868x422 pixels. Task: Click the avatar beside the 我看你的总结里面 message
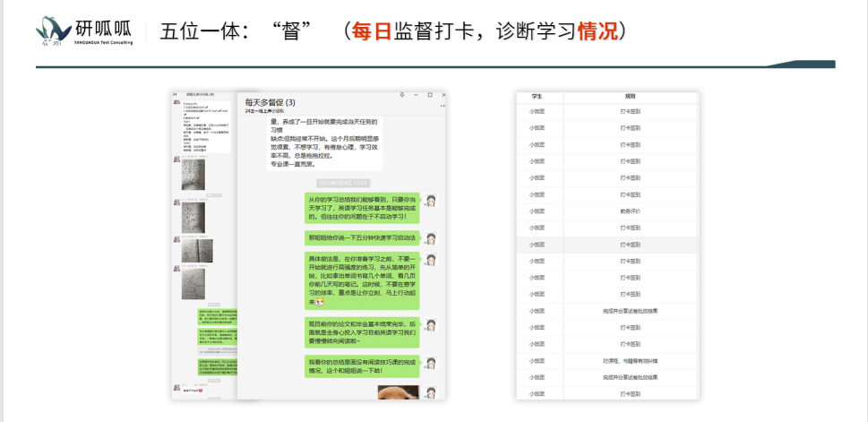(430, 363)
